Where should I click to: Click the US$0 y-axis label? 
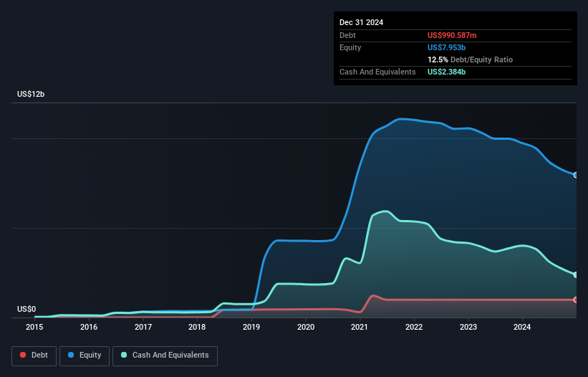26,309
